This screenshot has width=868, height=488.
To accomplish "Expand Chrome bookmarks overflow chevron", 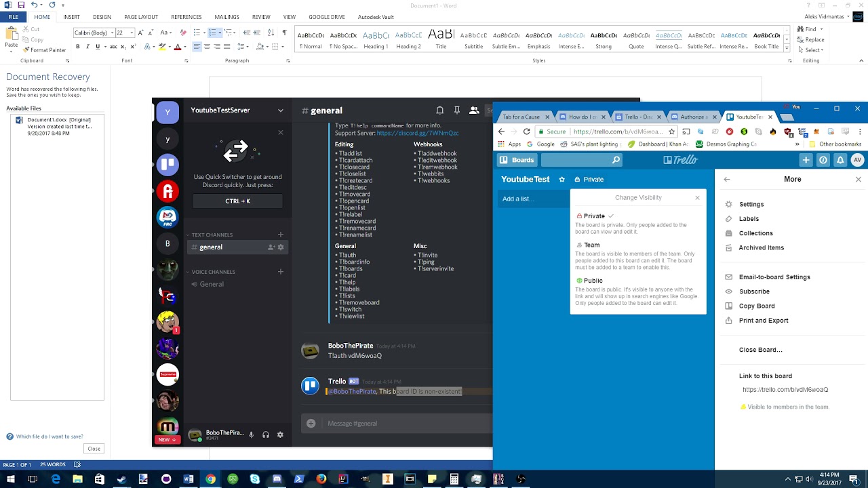I will [797, 144].
